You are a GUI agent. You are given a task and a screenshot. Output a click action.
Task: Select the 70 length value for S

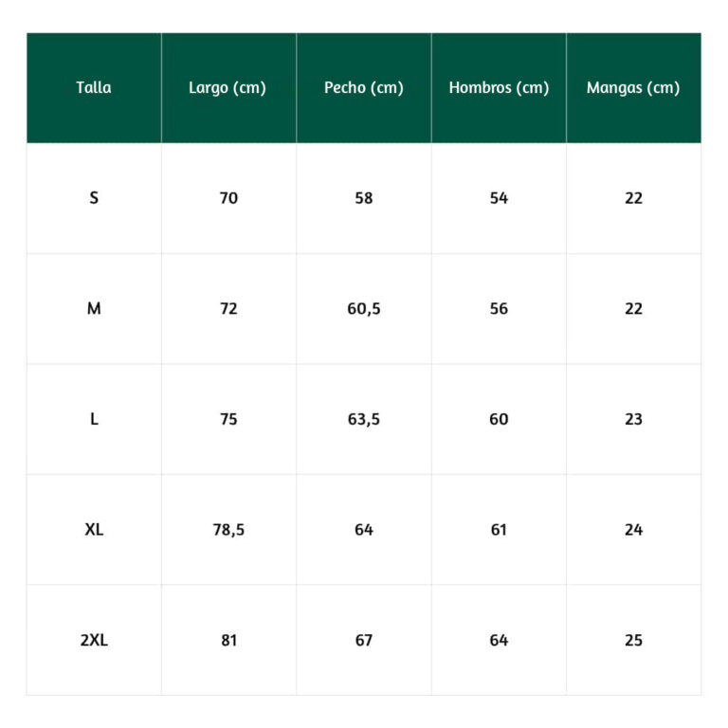[x=228, y=198]
